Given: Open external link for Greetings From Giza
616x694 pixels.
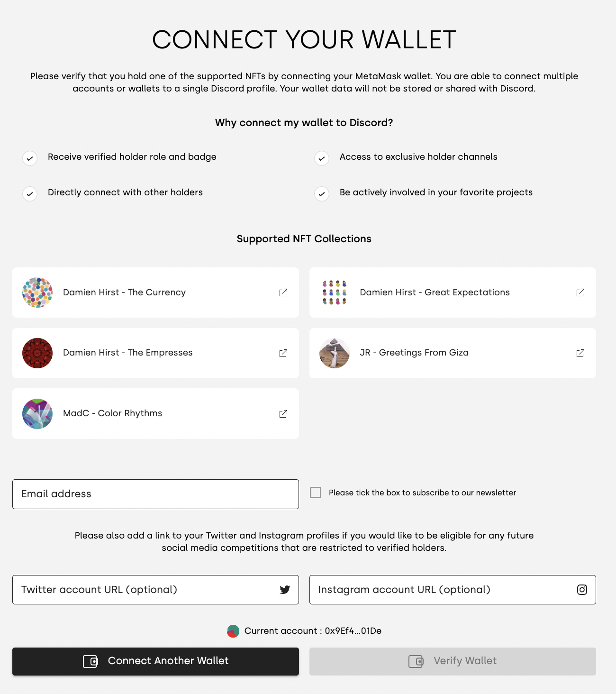Looking at the screenshot, I should tap(580, 353).
